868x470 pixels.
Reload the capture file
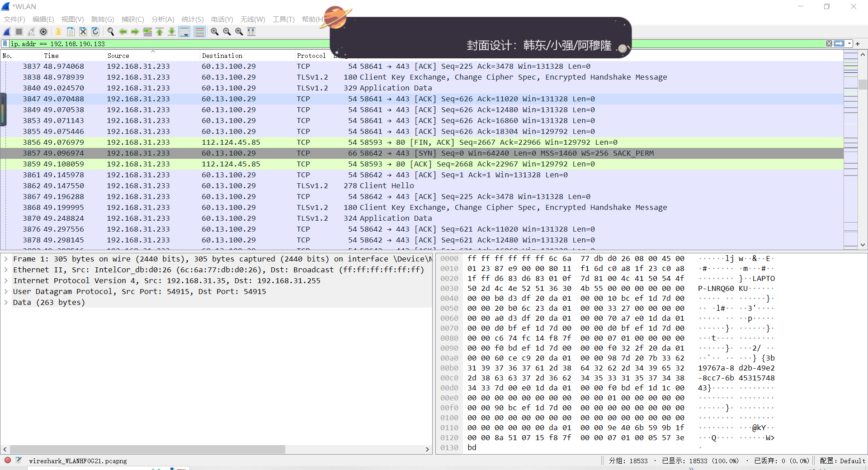[95, 32]
